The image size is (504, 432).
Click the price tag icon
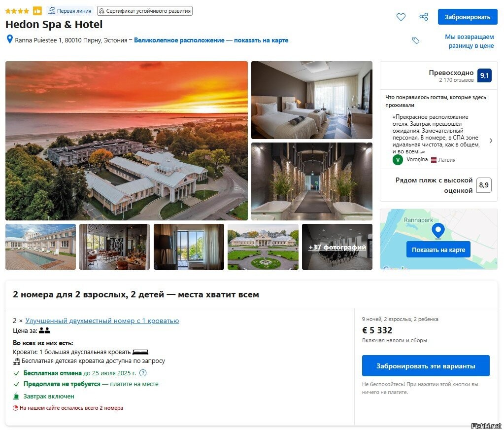pyautogui.click(x=416, y=40)
